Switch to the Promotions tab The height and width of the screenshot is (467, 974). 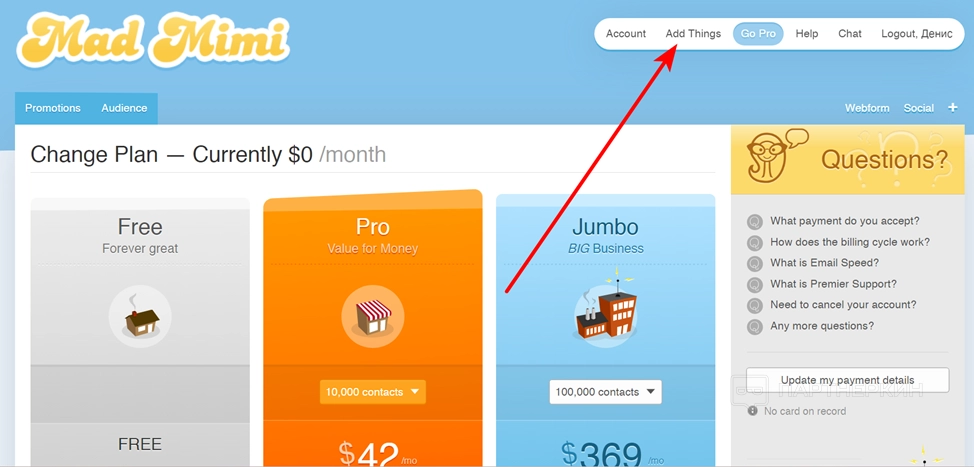point(53,108)
